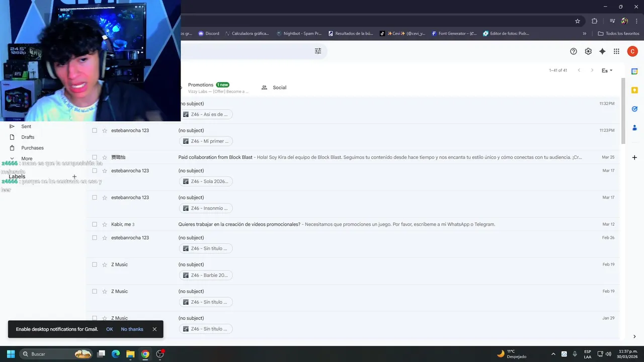Click Gmail inbox vertical scrollbar
644x362 pixels.
[x=624, y=111]
